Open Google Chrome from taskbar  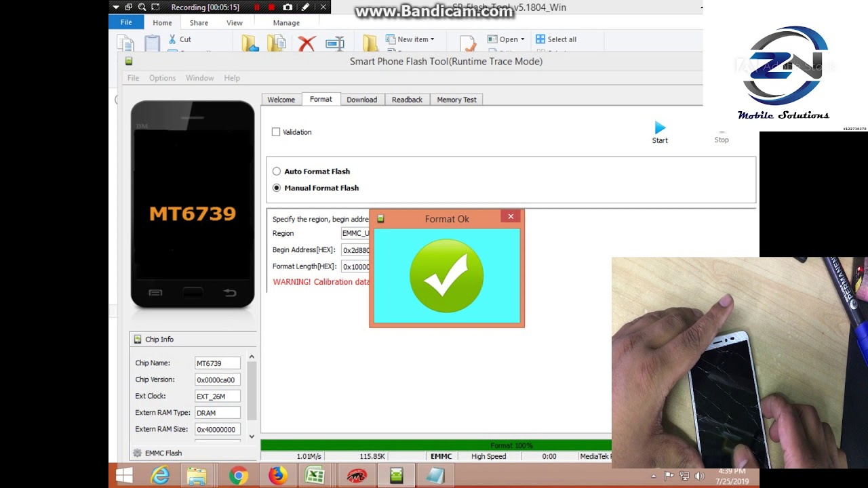coord(237,476)
